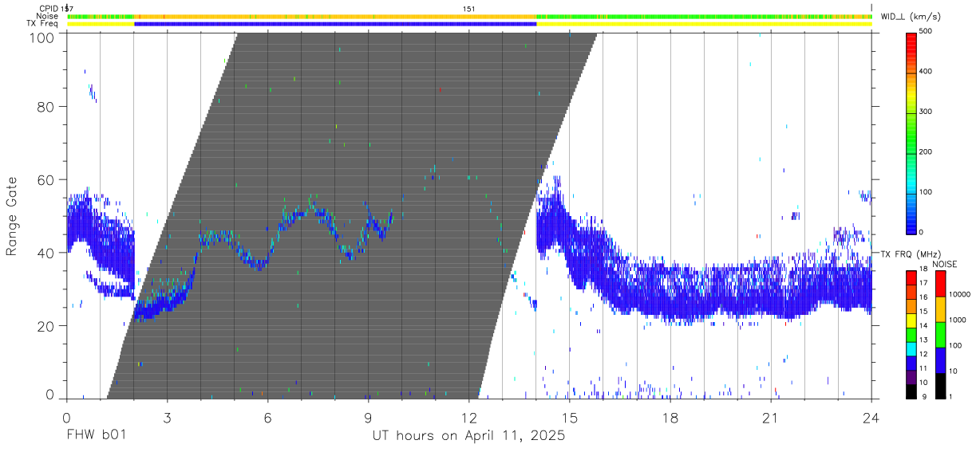Click the 300 tick on the width colorbar
Viewport: 980px width, 452px height.
927,112
